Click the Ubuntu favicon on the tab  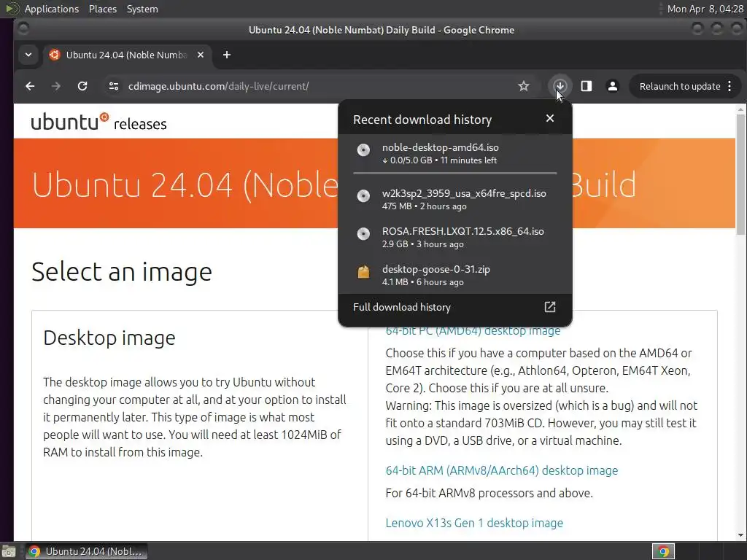(54, 55)
